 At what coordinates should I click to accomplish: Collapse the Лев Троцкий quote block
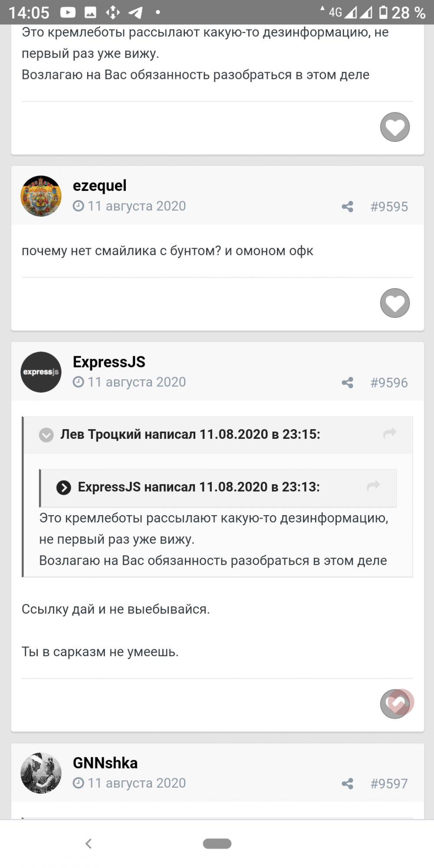(46, 434)
